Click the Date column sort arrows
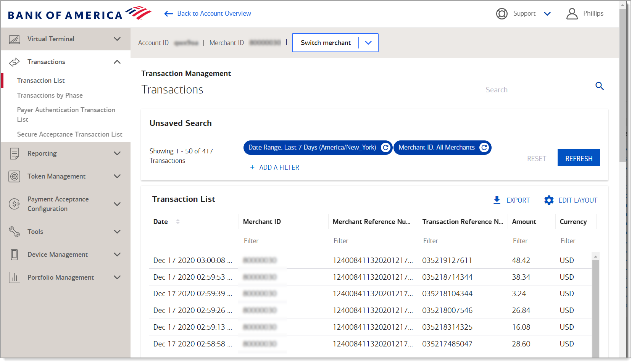 (177, 222)
